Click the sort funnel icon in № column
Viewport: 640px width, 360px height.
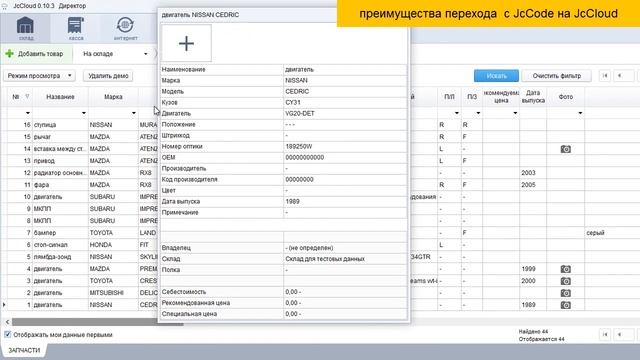click(27, 97)
